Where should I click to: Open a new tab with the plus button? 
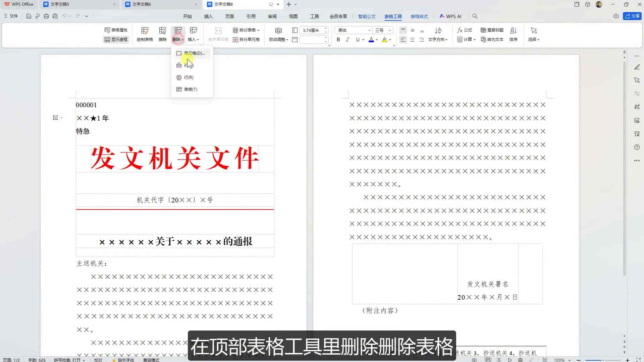click(x=288, y=4)
